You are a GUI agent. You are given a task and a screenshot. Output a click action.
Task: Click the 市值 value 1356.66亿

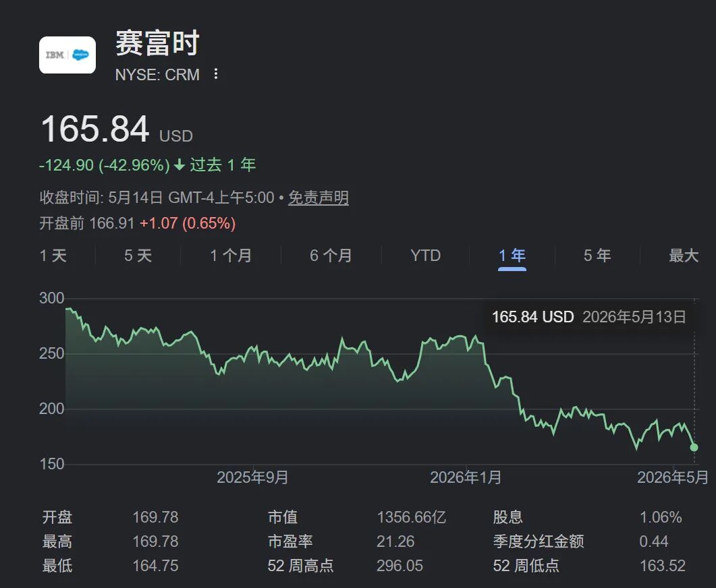[x=412, y=517]
